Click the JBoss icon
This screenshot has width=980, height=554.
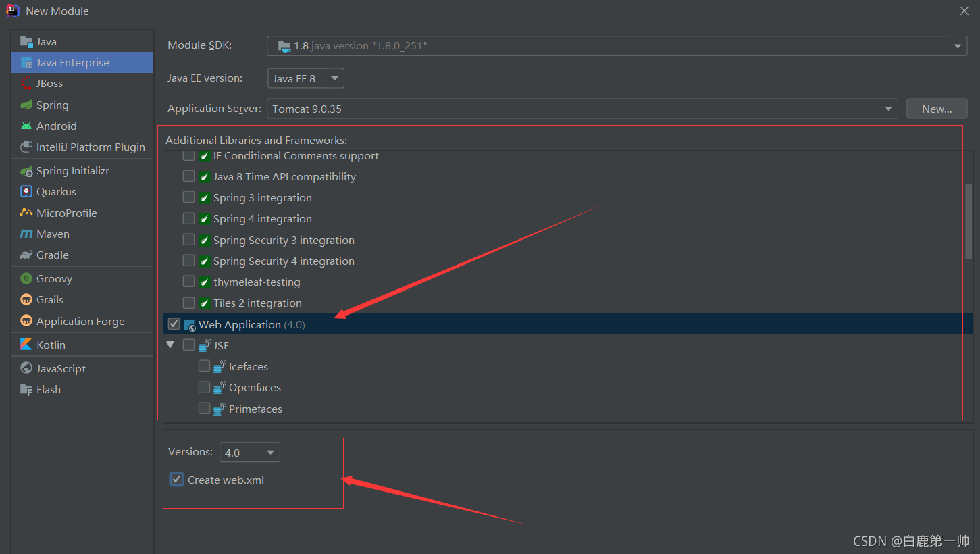click(26, 83)
